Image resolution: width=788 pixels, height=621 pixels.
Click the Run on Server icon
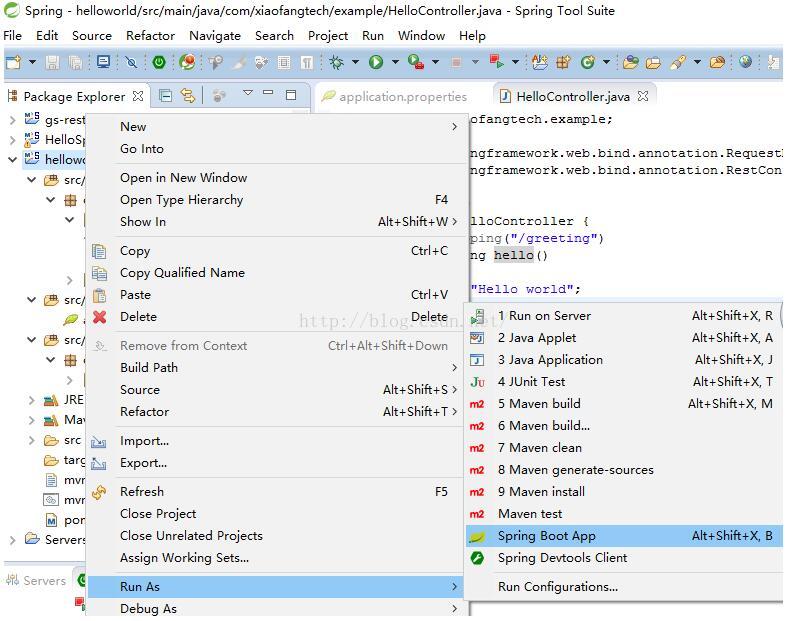(477, 316)
